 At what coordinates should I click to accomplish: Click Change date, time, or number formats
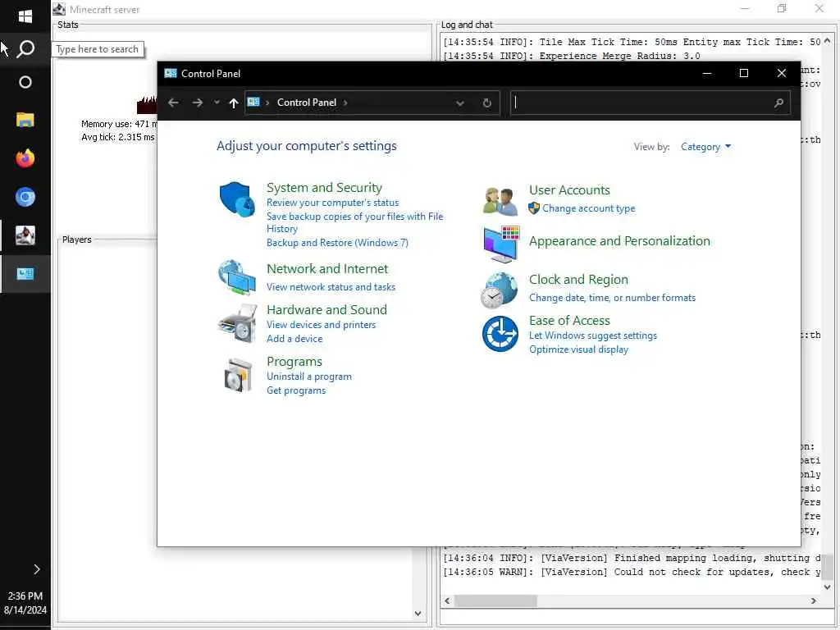[x=612, y=298]
